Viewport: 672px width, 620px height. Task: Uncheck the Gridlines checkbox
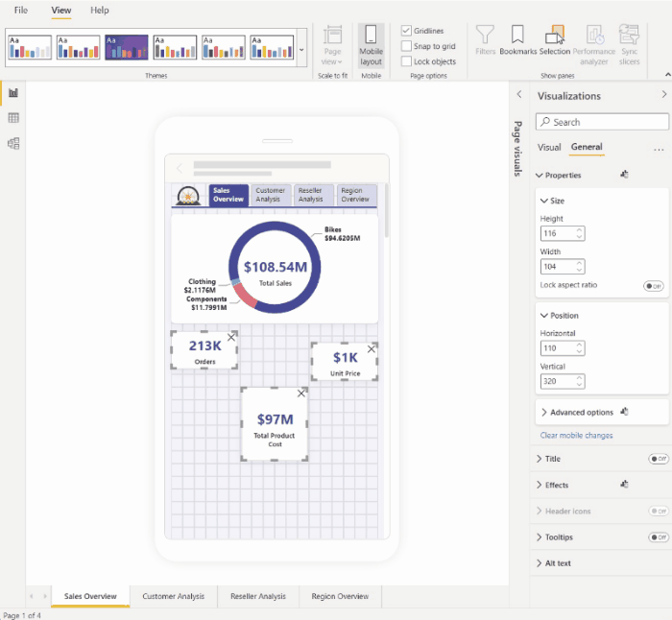(406, 31)
